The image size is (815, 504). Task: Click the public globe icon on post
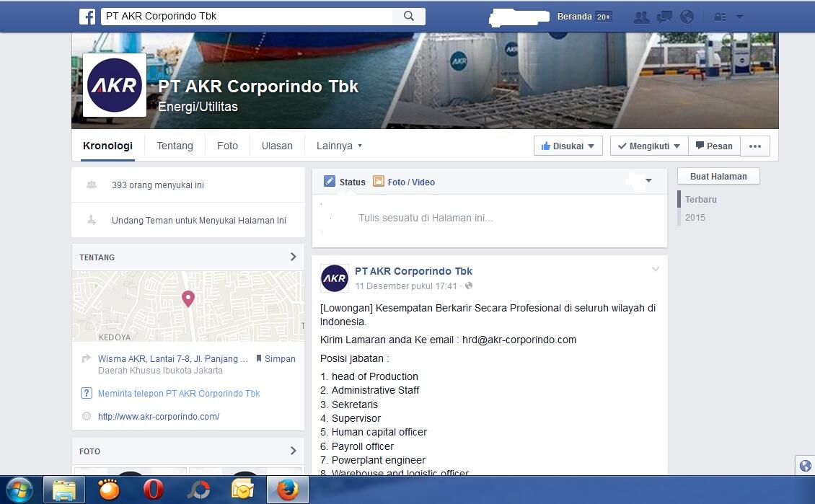pyautogui.click(x=469, y=286)
